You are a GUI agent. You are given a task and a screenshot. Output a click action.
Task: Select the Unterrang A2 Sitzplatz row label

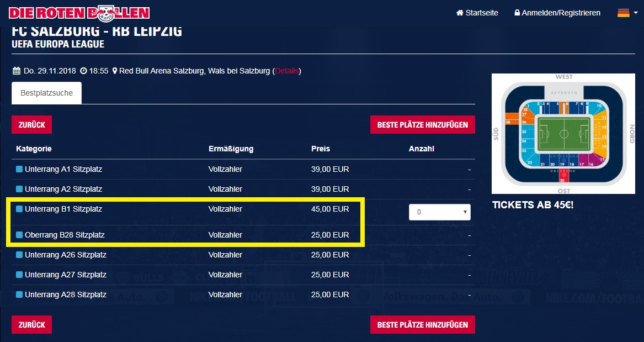pyautogui.click(x=63, y=189)
